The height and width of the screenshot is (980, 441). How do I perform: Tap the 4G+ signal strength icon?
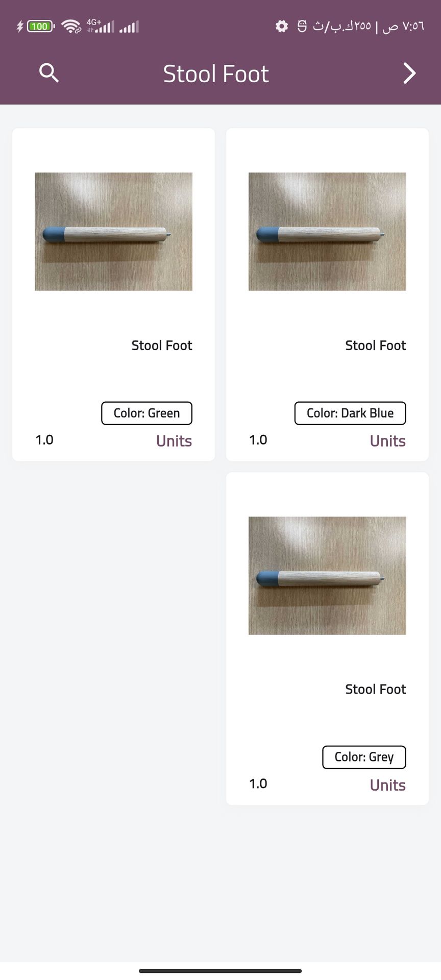pyautogui.click(x=101, y=26)
